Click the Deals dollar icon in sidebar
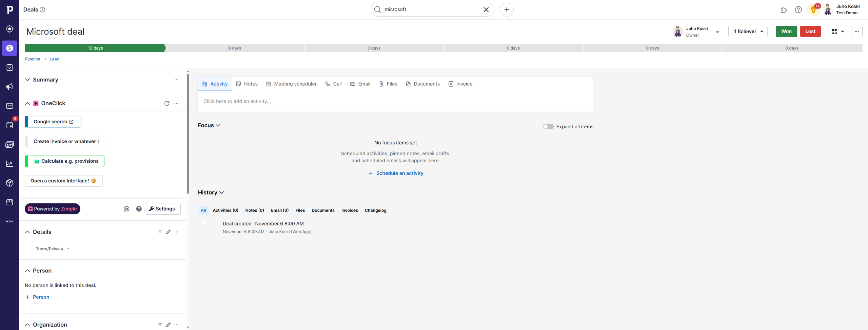This screenshot has width=868, height=330. coord(9,48)
